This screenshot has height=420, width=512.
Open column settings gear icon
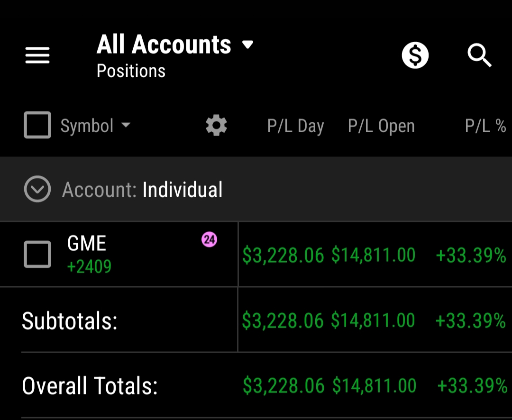[x=216, y=126]
